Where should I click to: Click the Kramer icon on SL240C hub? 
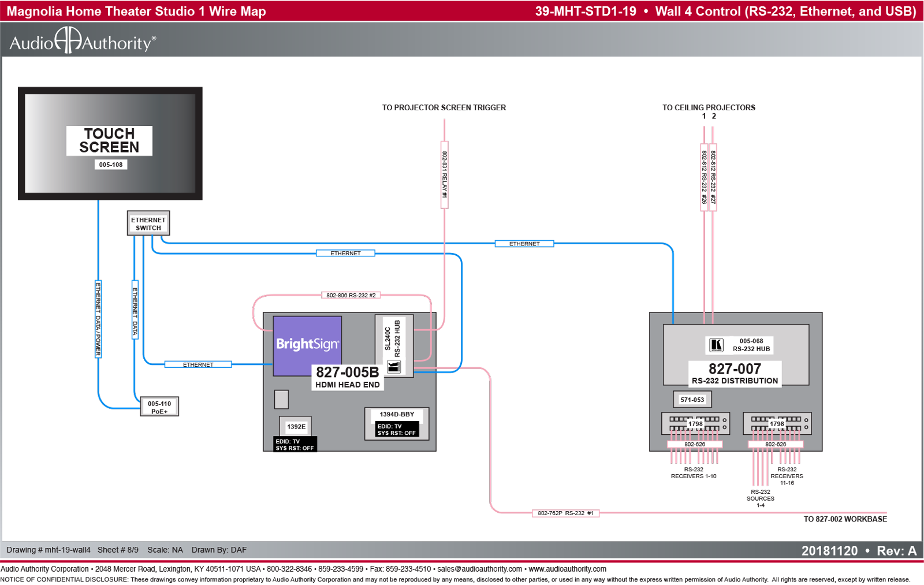tap(394, 367)
